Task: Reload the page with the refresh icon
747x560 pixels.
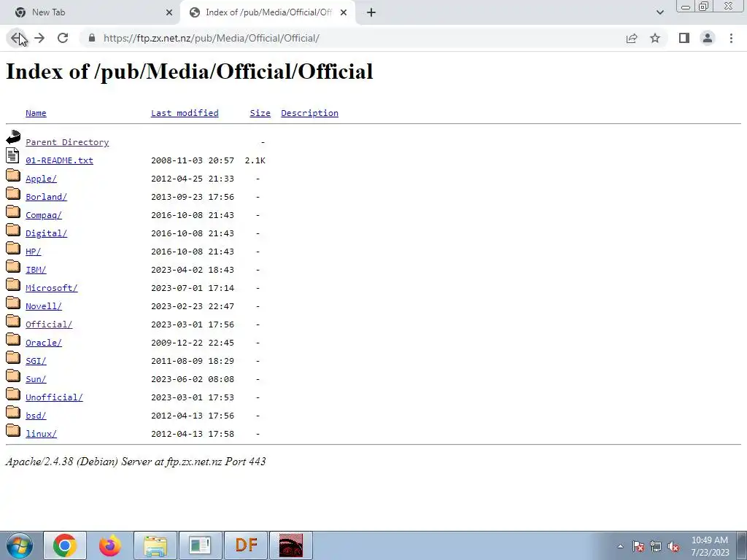Action: click(63, 38)
